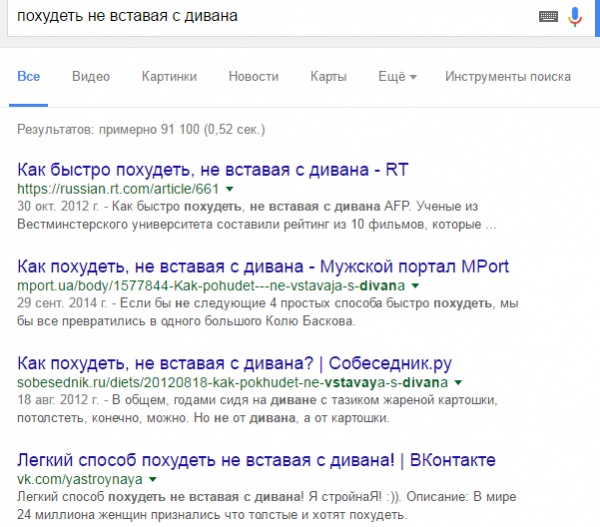Switch to the Картинки tab
600x527 pixels.
tap(169, 77)
